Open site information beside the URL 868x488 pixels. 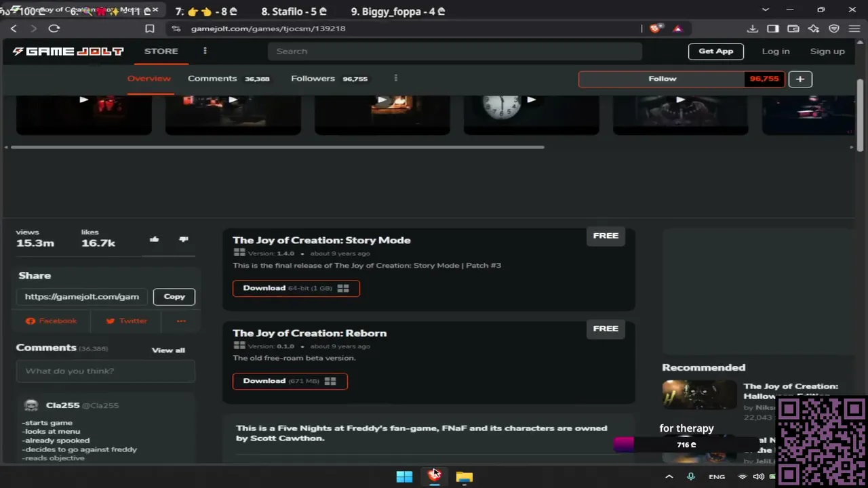coord(176,28)
